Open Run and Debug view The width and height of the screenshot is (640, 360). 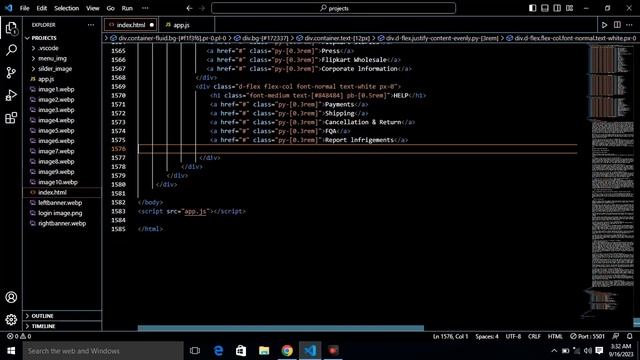(x=11, y=95)
